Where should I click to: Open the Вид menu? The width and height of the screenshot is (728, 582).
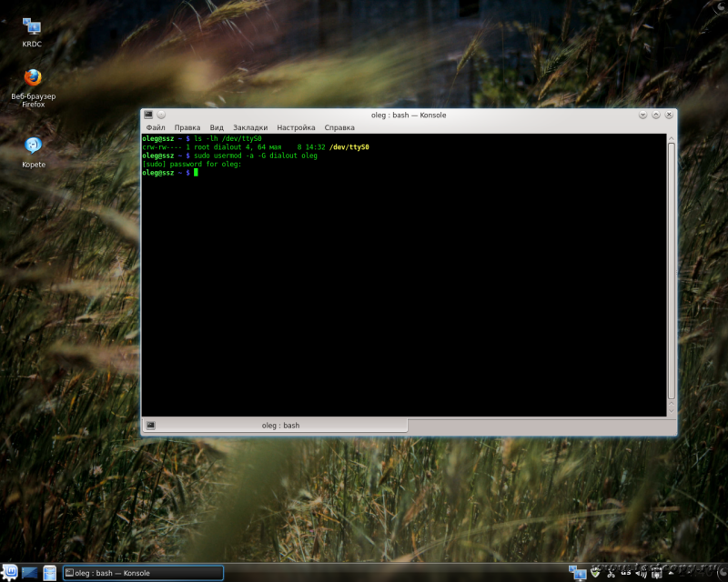[217, 128]
